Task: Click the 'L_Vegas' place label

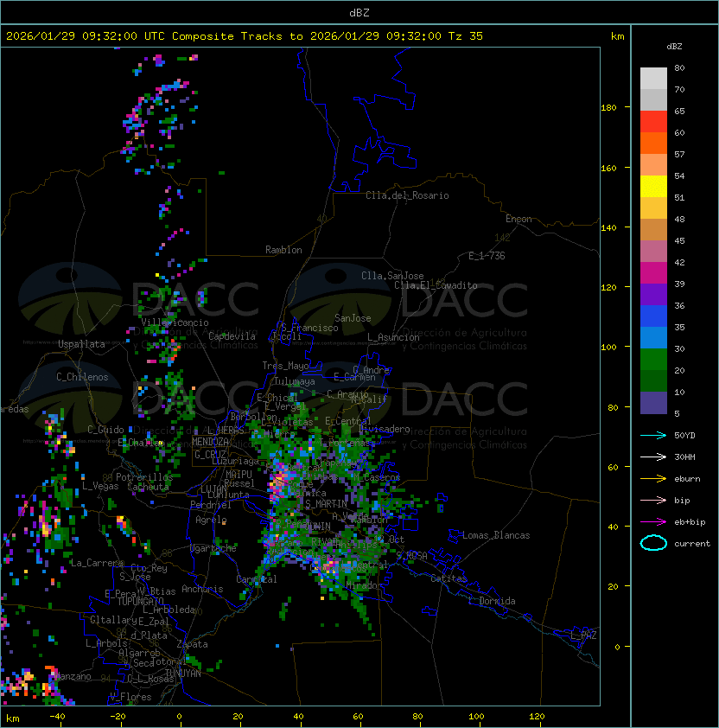Action: [100, 486]
